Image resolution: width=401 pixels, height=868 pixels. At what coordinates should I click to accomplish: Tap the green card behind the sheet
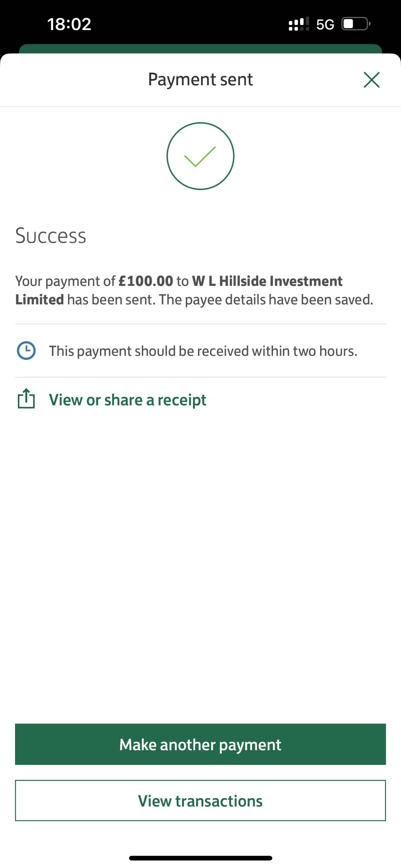click(x=200, y=49)
